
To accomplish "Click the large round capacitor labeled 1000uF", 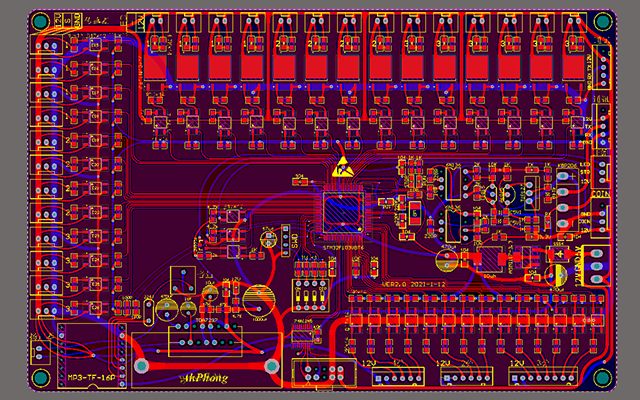I will coord(259,301).
